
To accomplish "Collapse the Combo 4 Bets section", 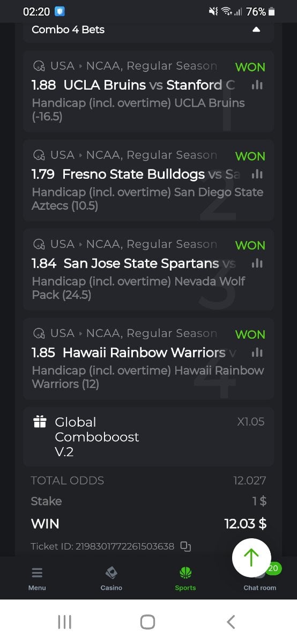I will tap(256, 30).
